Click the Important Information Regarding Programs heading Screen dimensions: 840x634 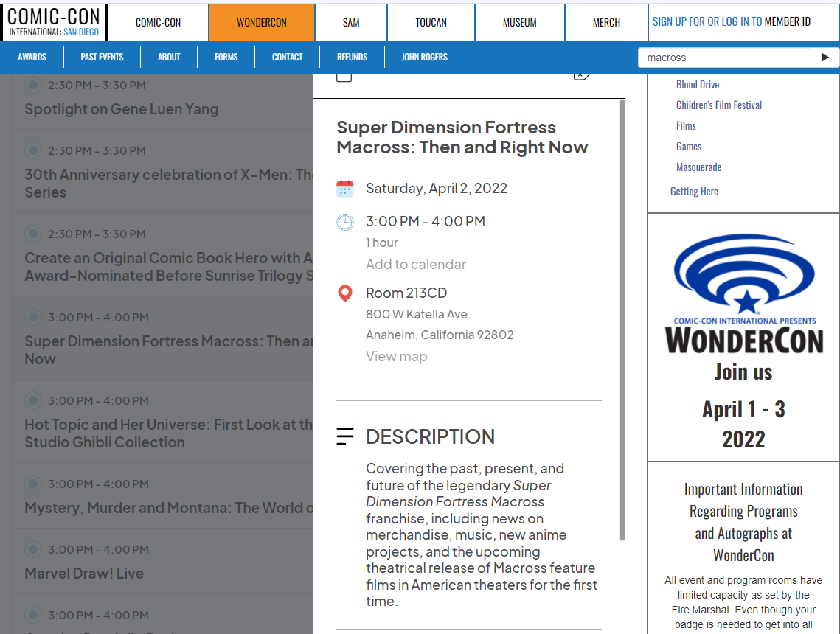coord(743,522)
